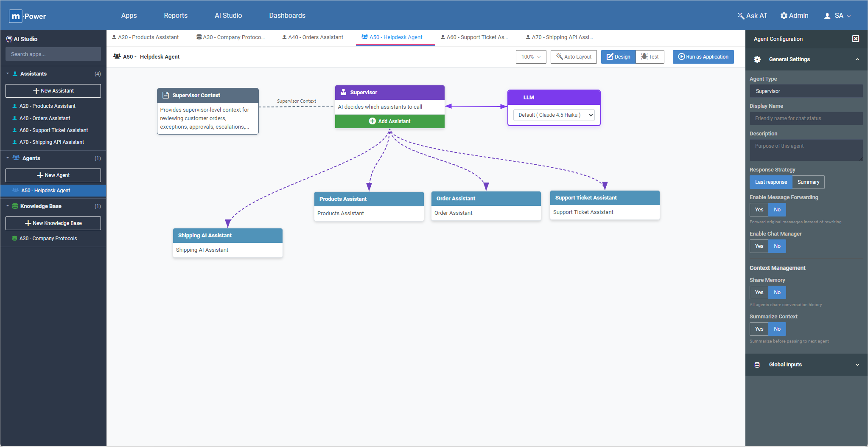Click the Admin gear icon
This screenshot has height=447, width=868.
pos(784,16)
